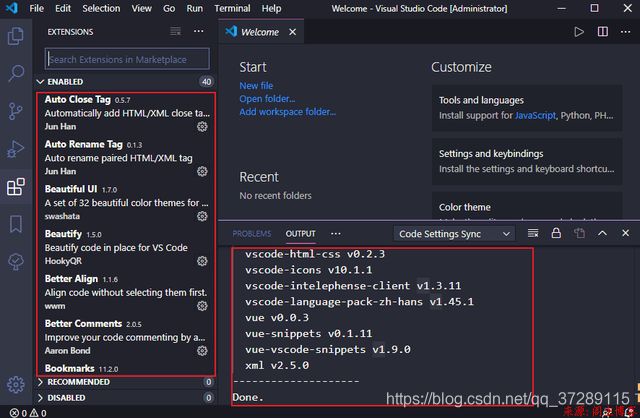Click the 'Done.' output line
The width and height of the screenshot is (640, 418).
pyautogui.click(x=248, y=397)
